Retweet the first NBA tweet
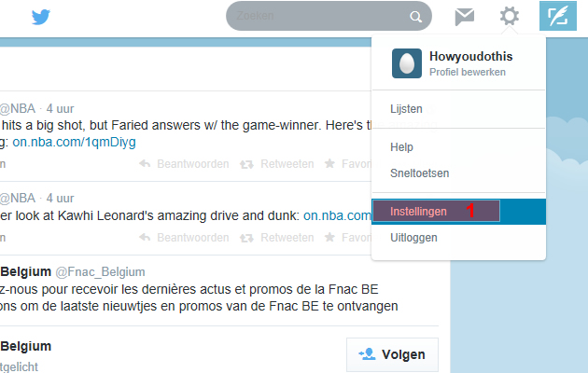588x373 pixels. [277, 164]
